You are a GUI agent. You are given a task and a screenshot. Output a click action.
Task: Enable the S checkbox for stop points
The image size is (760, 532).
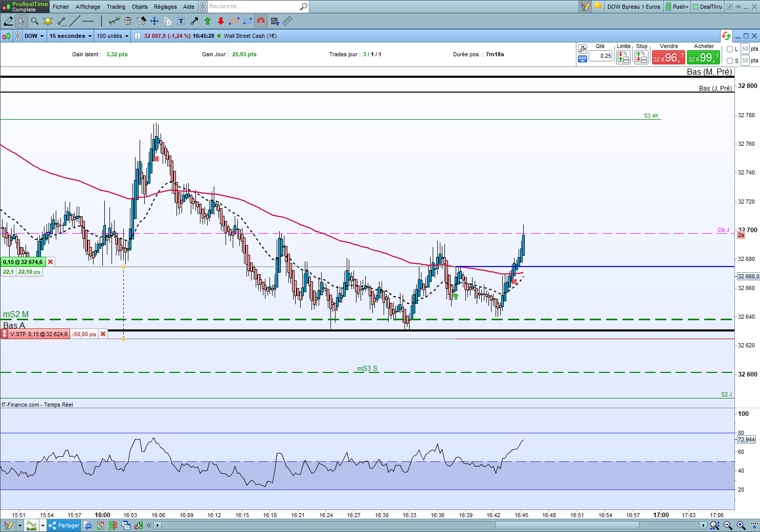coord(730,61)
